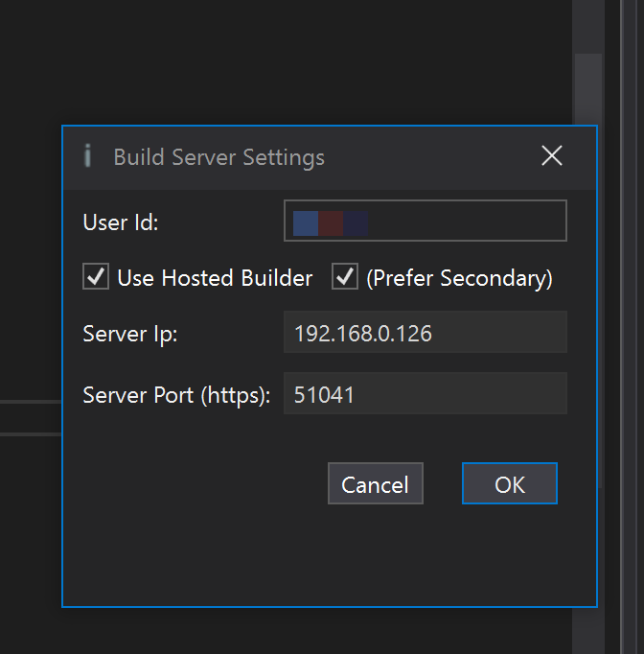Click the 'Server Ip:' label
The height and width of the screenshot is (654, 644).
tap(130, 334)
